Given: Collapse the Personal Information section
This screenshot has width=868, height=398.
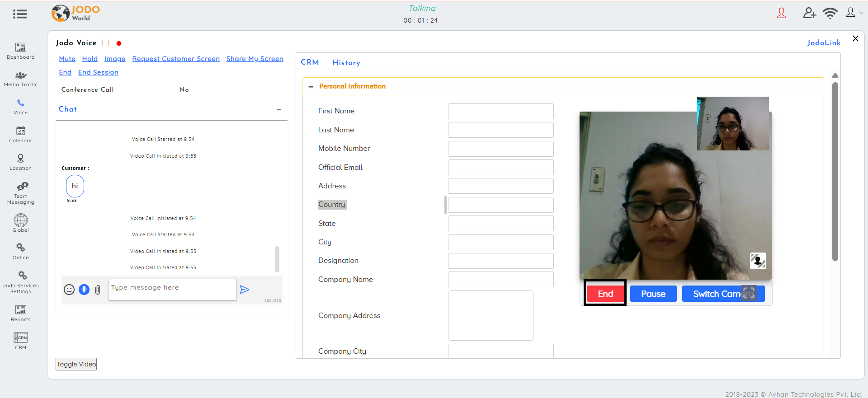Looking at the screenshot, I should [x=311, y=86].
